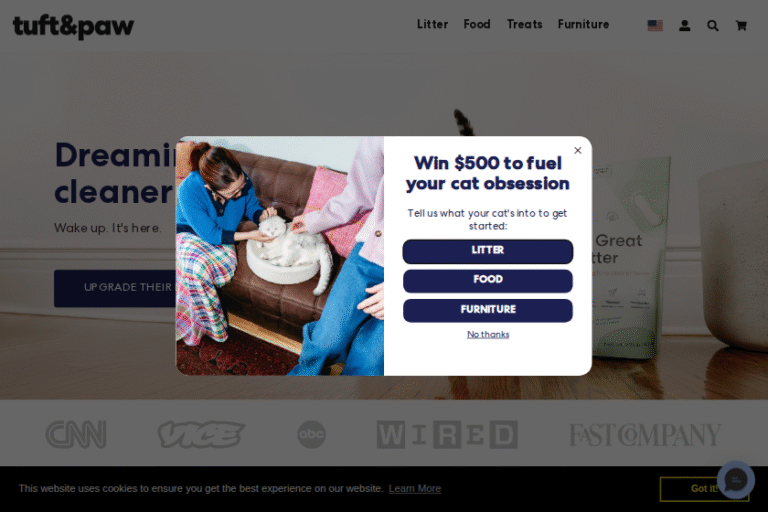Close the popup with X icon
This screenshot has width=768, height=512.
point(578,150)
